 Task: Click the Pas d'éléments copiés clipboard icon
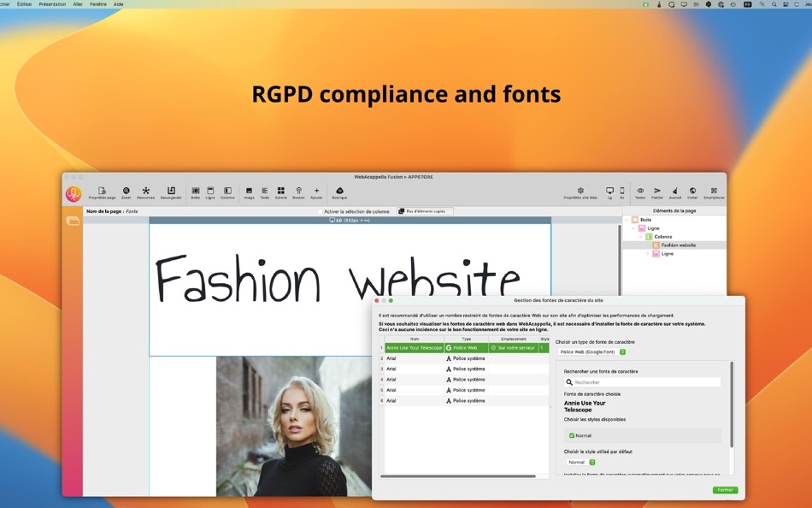402,211
